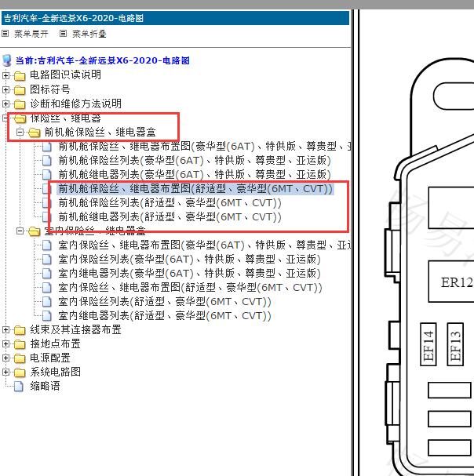This screenshot has width=474, height=476.
Task: Open 前机舱保险丝列表(舒适型、豪华型(6MT、CVT))
Action: (x=170, y=202)
